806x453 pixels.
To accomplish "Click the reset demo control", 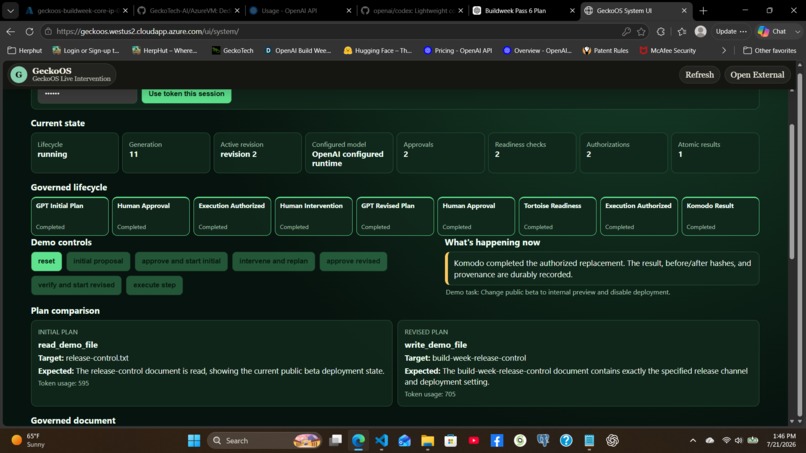I will tap(46, 261).
